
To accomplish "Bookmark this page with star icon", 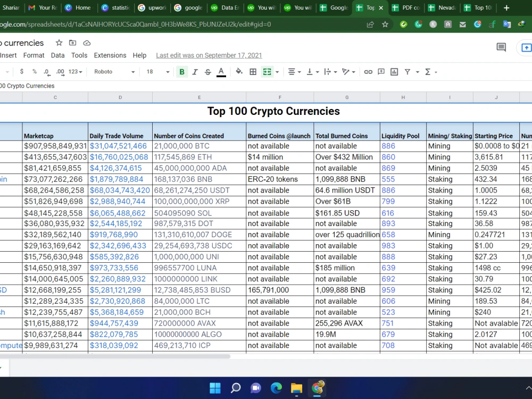I will pyautogui.click(x=385, y=24).
